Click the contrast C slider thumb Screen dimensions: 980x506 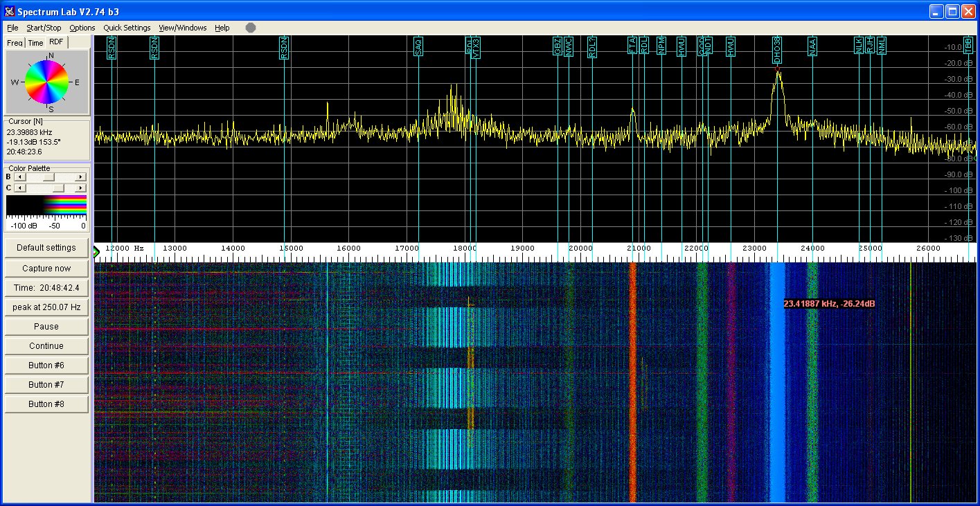click(x=59, y=188)
